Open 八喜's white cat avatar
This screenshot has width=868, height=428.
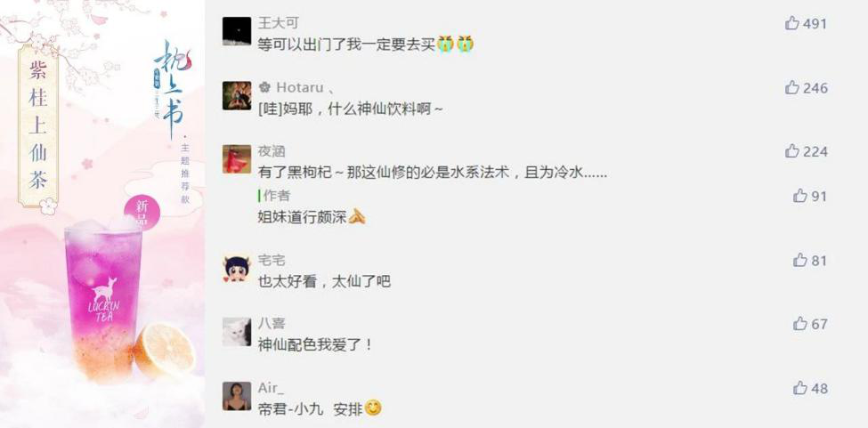pos(237,332)
